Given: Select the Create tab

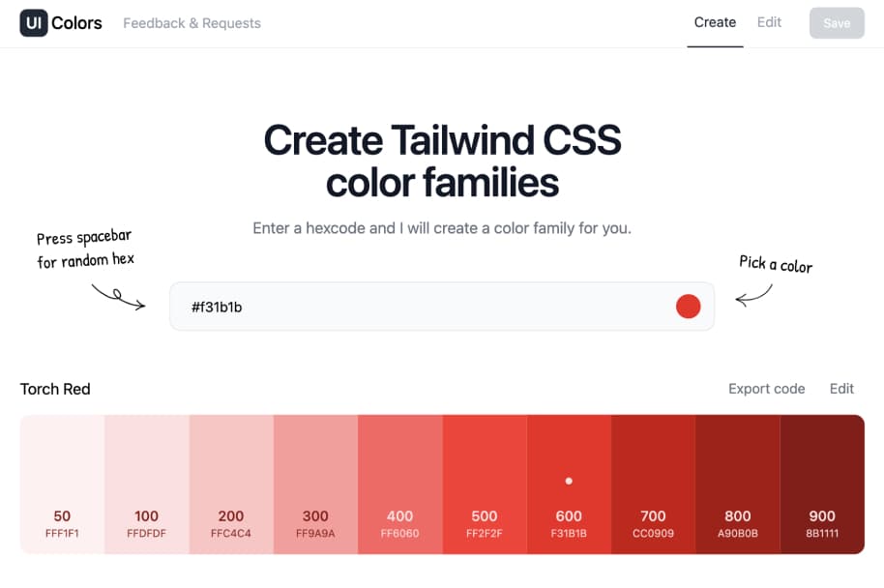Looking at the screenshot, I should point(715,22).
